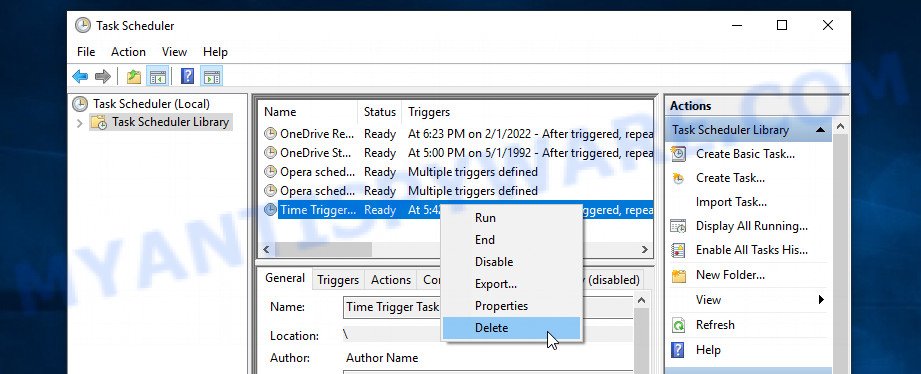Click the Task Scheduler Library folder icon

point(99,122)
